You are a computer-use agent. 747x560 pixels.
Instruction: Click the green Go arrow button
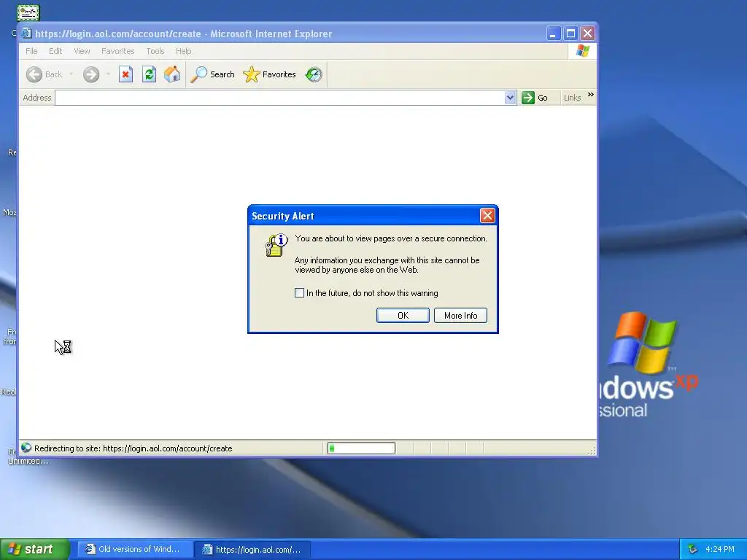click(528, 98)
